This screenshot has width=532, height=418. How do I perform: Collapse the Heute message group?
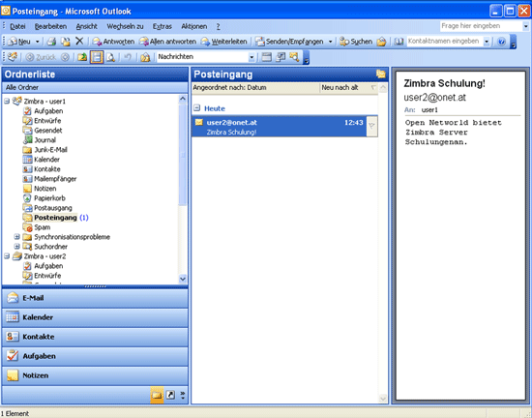(196, 108)
